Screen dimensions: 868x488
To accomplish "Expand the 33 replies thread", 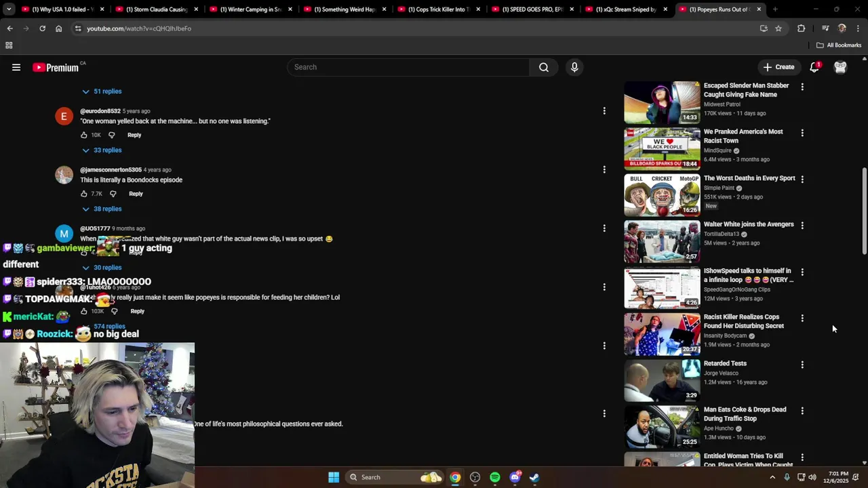I will 102,150.
